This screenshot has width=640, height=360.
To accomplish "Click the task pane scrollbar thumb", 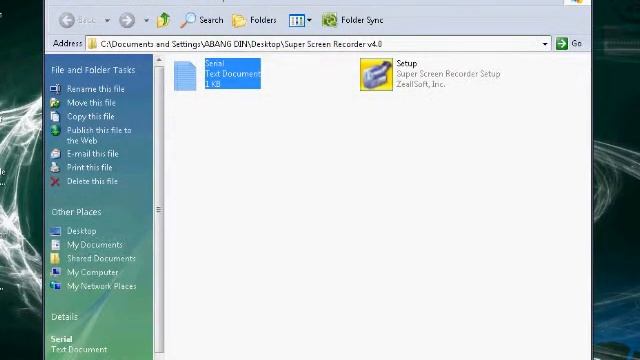I will pyautogui.click(x=159, y=209).
